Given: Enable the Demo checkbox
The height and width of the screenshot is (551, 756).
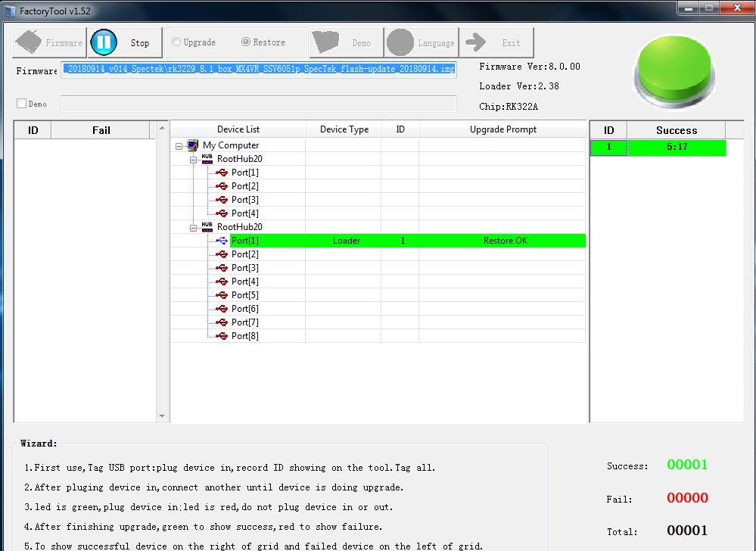Looking at the screenshot, I should 22,104.
